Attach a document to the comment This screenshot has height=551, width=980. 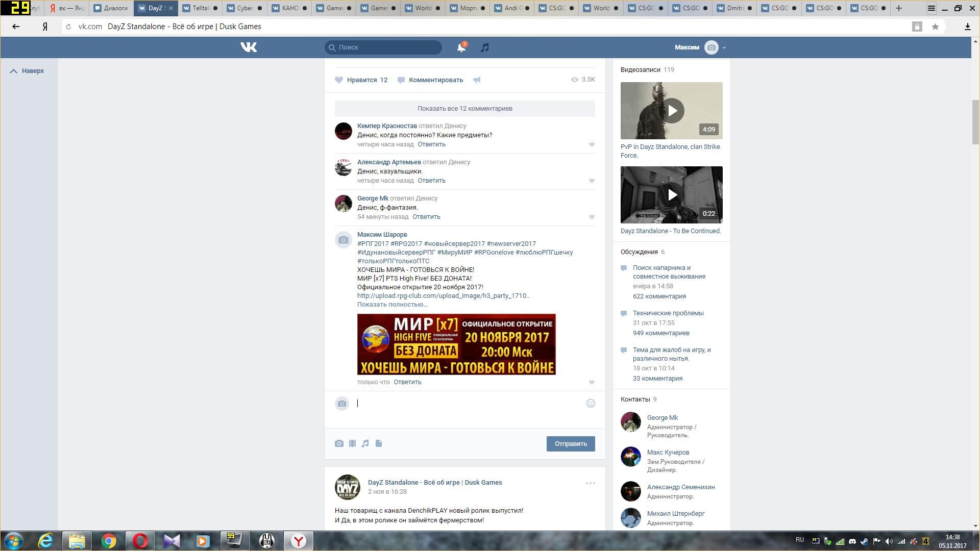(x=379, y=444)
